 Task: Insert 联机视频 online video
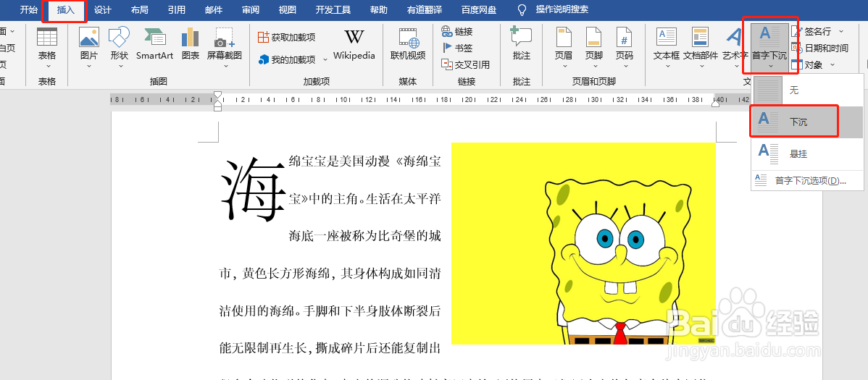pyautogui.click(x=408, y=44)
